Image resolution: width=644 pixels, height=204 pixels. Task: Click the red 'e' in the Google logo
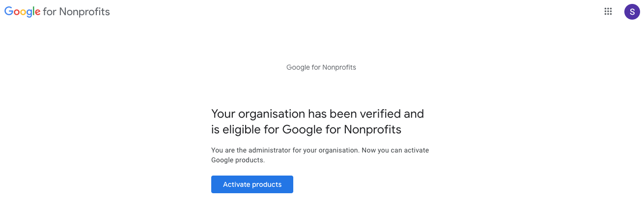coord(37,13)
